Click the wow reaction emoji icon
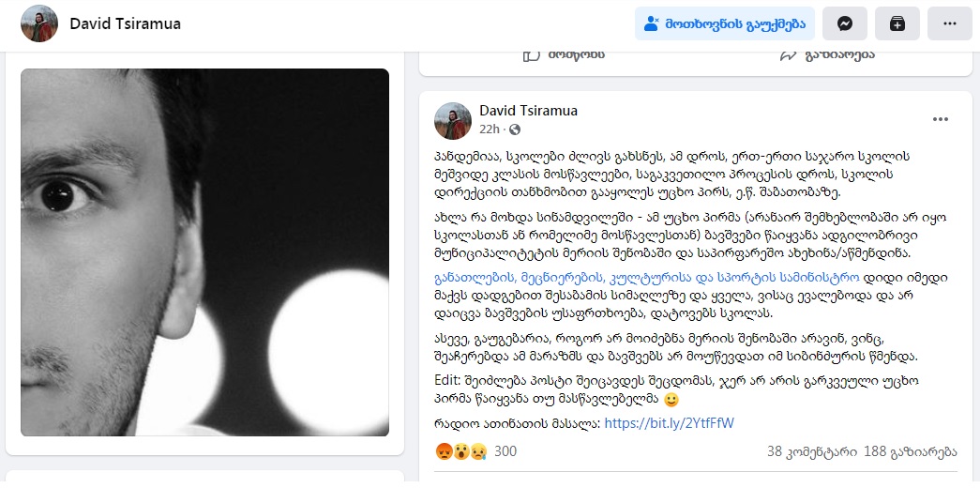Screen dimensions: 980x503 (x=460, y=451)
